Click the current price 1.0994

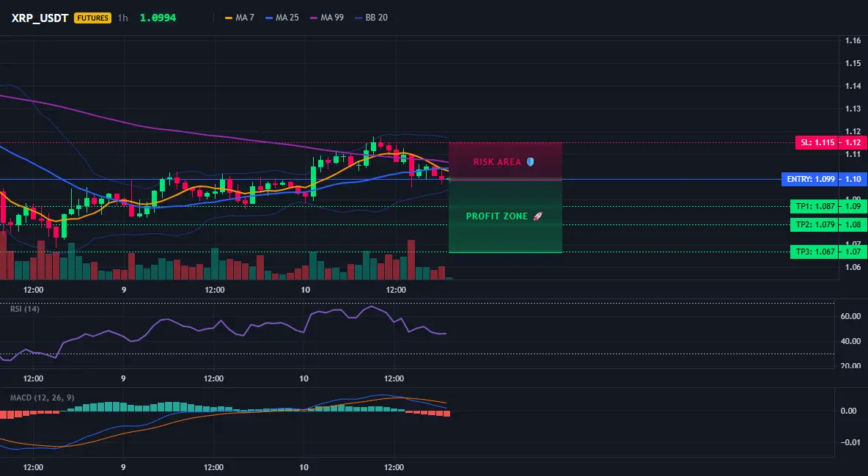click(x=158, y=18)
